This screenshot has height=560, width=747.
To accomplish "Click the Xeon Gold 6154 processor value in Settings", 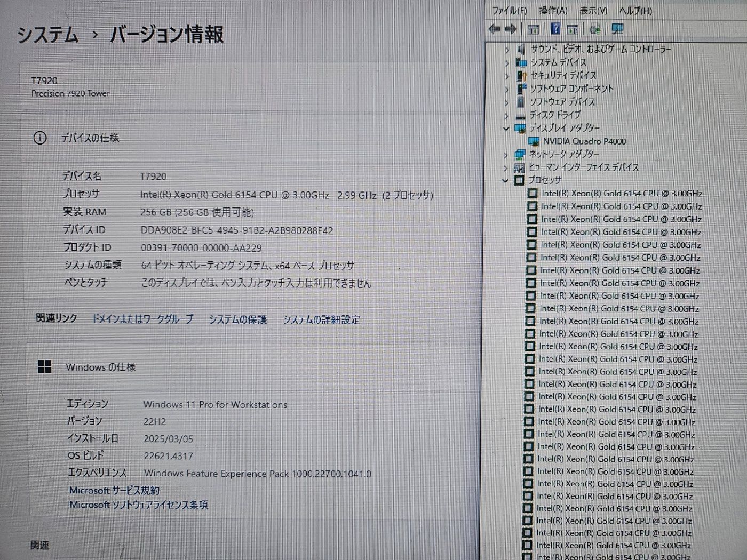I will [x=287, y=195].
